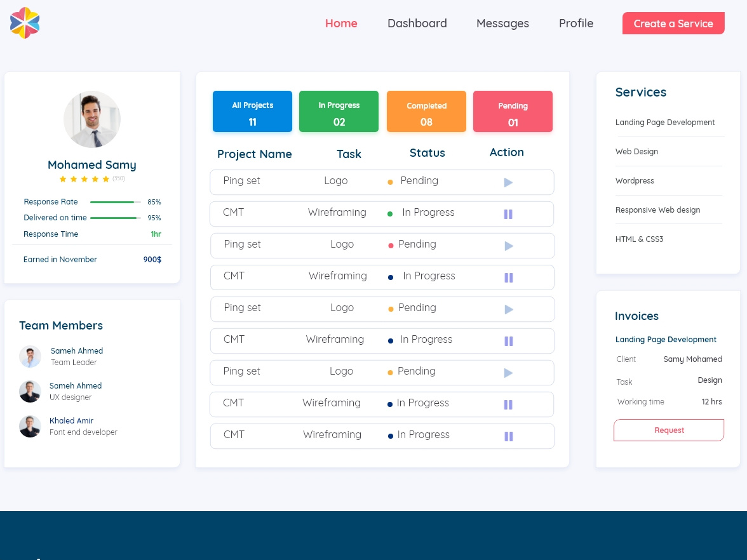Screen dimensions: 747x560
Task: Open Landing Page Development invoice link
Action: [x=666, y=340]
